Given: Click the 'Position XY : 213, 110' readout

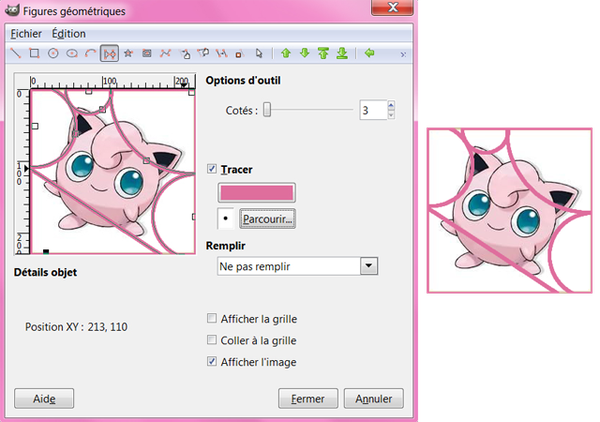Looking at the screenshot, I should tap(76, 327).
